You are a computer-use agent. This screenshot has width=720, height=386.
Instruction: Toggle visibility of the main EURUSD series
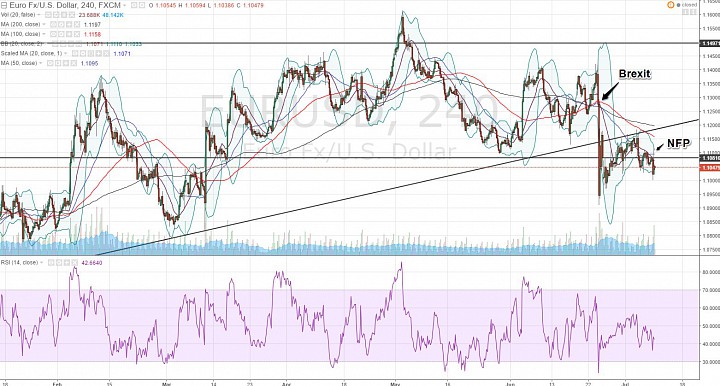134,5
